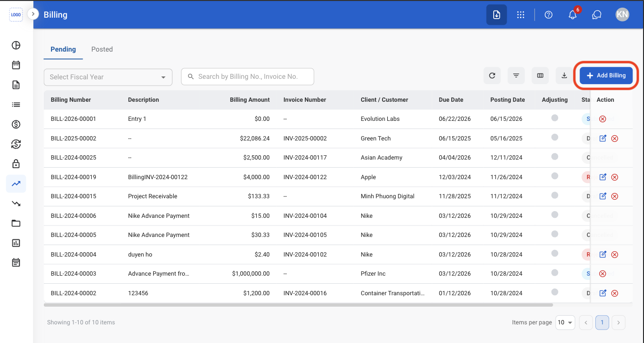Go to the next page
The width and height of the screenshot is (644, 343).
click(618, 322)
